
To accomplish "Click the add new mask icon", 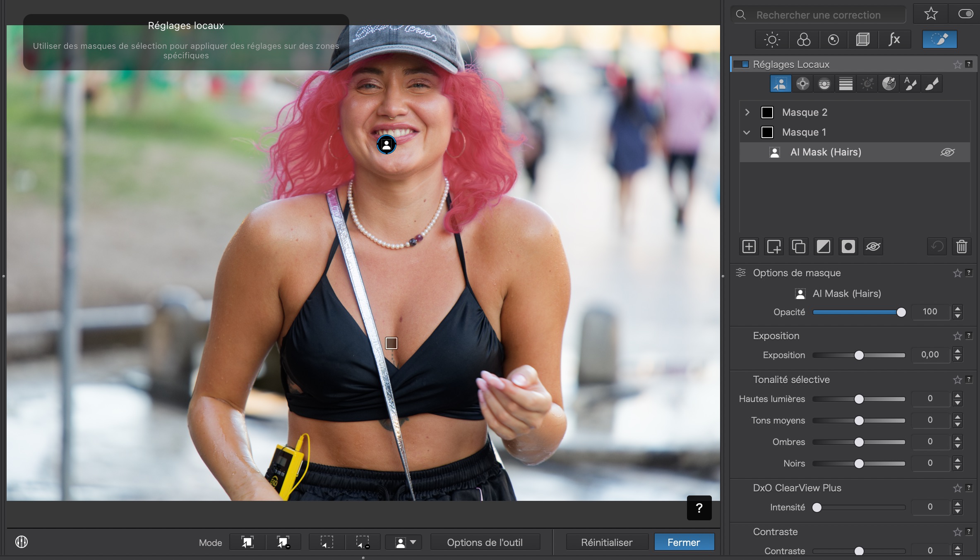I will coord(749,247).
